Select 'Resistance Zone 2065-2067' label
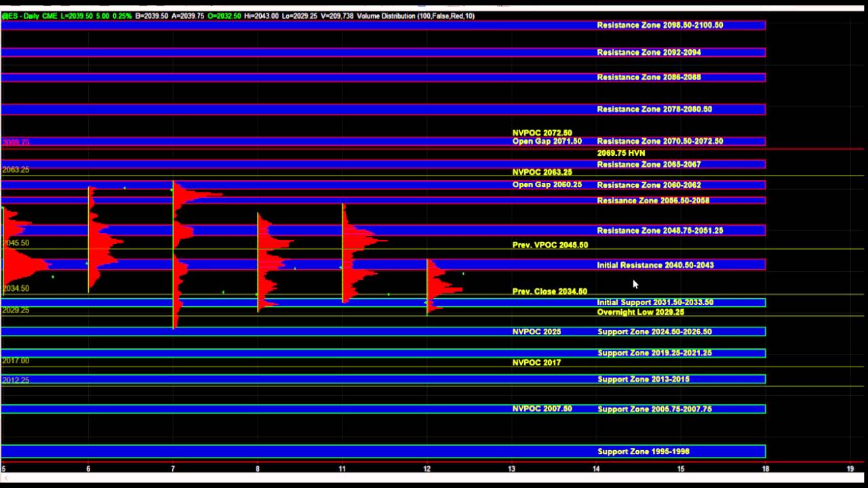This screenshot has width=868, height=488. [649, 165]
